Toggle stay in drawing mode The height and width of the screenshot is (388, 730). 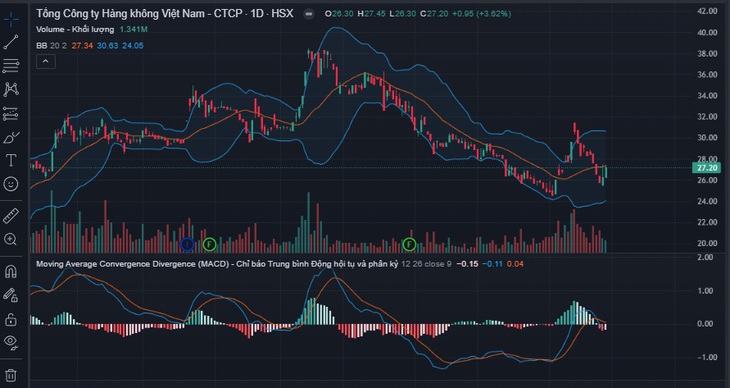click(11, 295)
